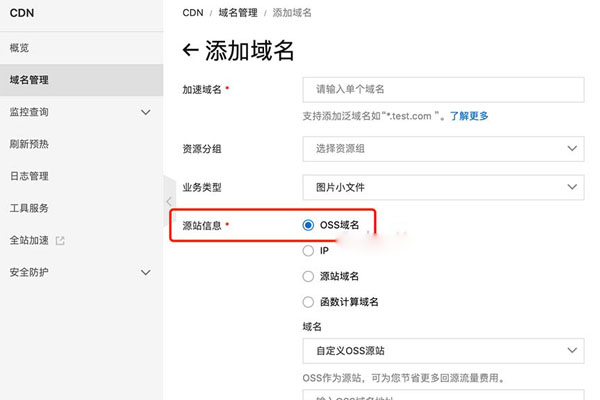Open 全站加速 external link icon
The height and width of the screenshot is (400, 600).
click(x=60, y=240)
